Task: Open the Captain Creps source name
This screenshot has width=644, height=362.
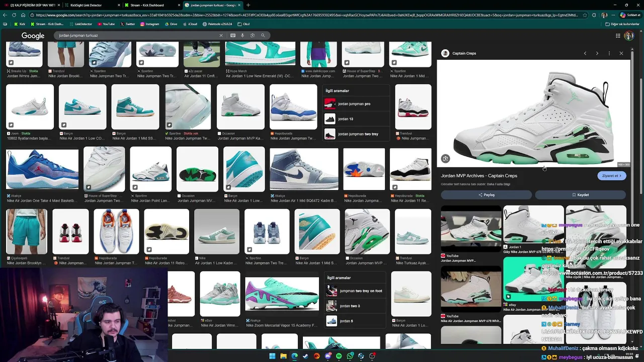Action: [x=464, y=53]
